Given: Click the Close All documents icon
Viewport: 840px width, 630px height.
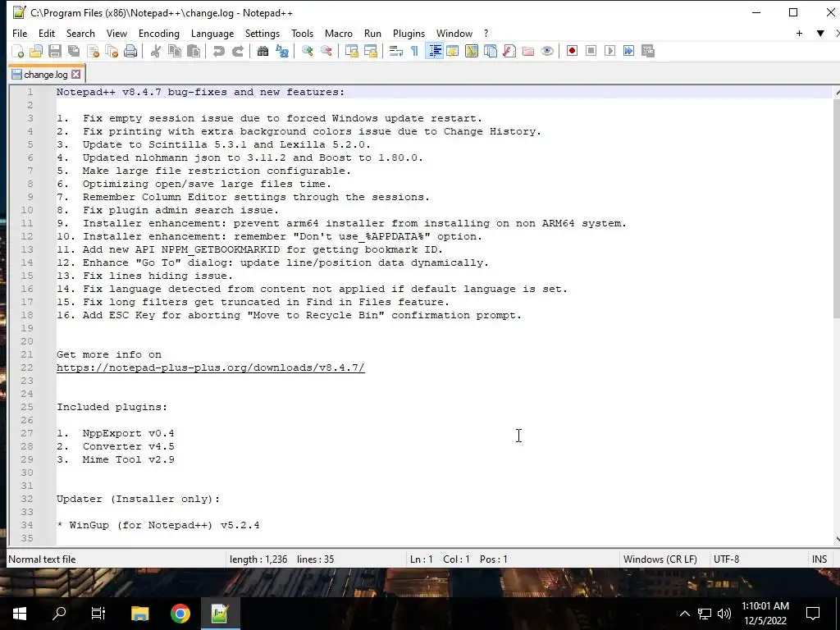Looking at the screenshot, I should click(x=112, y=51).
